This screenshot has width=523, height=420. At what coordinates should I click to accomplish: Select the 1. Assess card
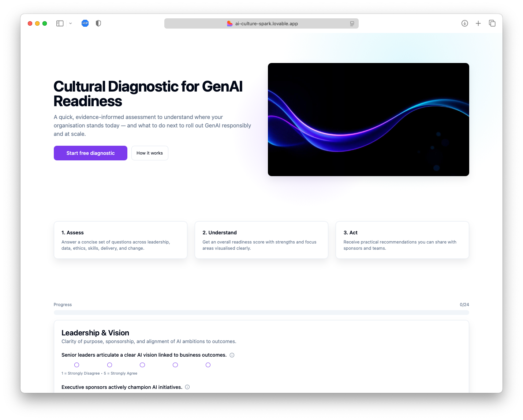[x=120, y=240]
